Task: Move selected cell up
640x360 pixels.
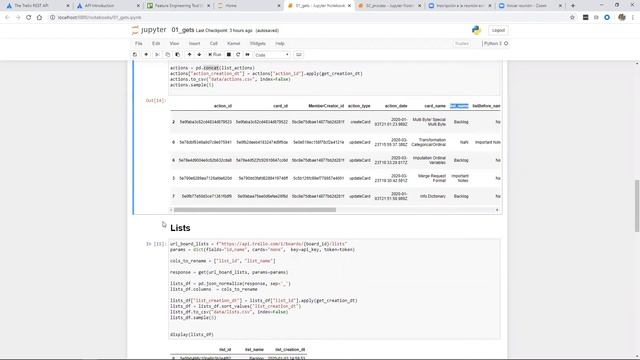Action: point(189,55)
